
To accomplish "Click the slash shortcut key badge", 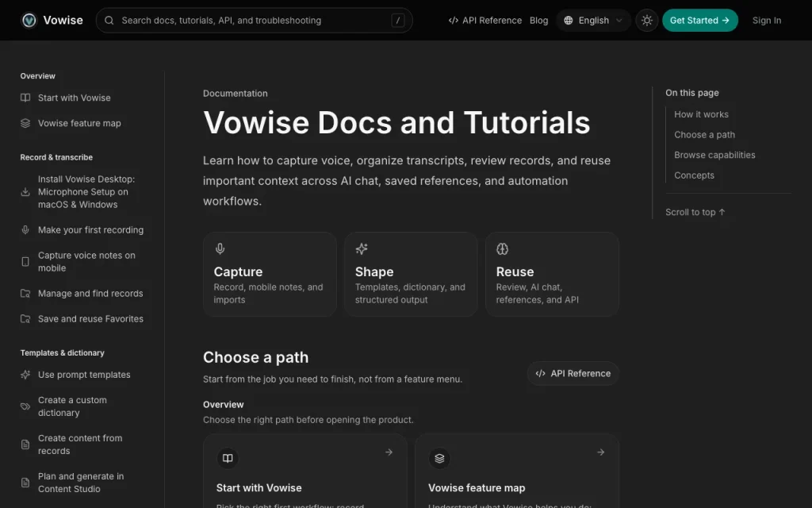I will 398,20.
